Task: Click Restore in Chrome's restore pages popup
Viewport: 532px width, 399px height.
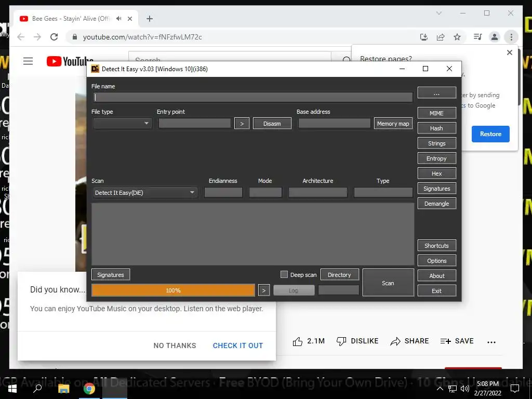Action: (x=490, y=134)
